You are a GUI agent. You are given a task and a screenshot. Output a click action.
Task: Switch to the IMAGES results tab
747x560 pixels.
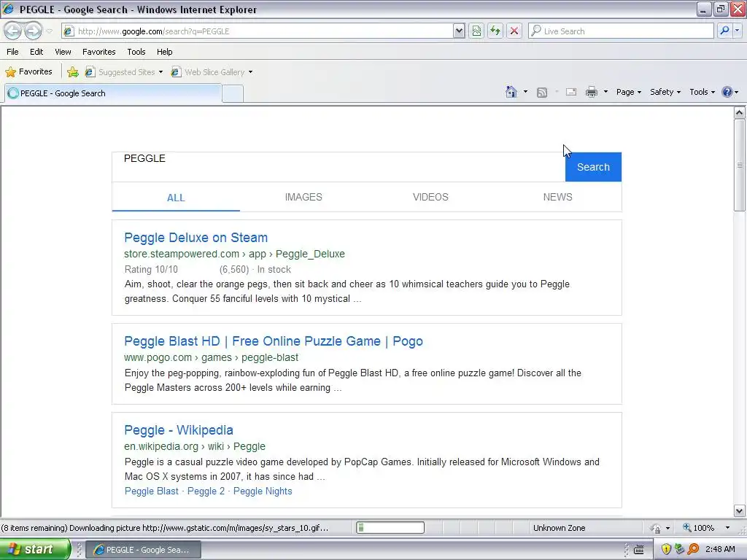coord(303,197)
